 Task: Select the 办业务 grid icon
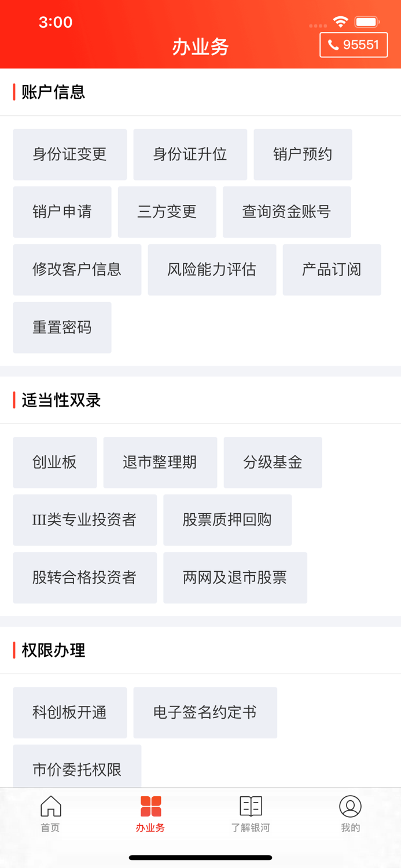click(x=150, y=804)
